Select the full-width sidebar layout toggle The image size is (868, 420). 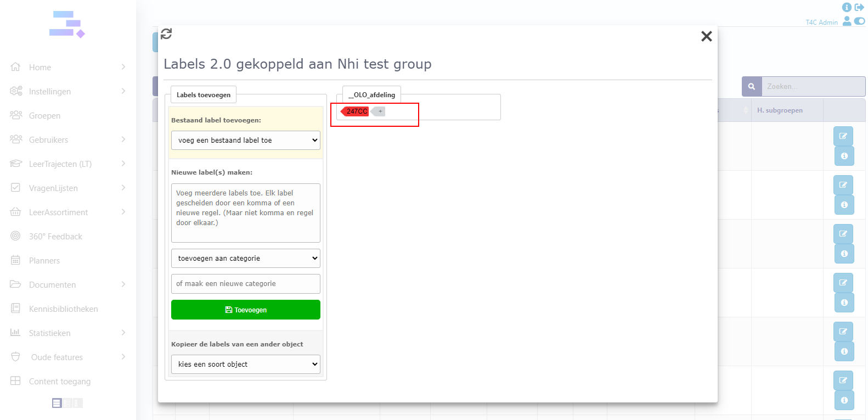click(x=57, y=403)
